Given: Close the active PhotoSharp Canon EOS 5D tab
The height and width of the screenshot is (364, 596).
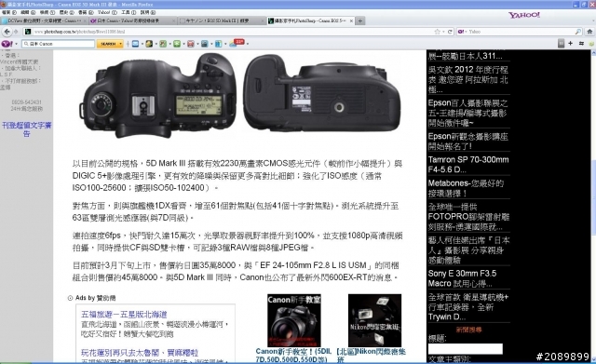Looking at the screenshot, I should tap(351, 20).
